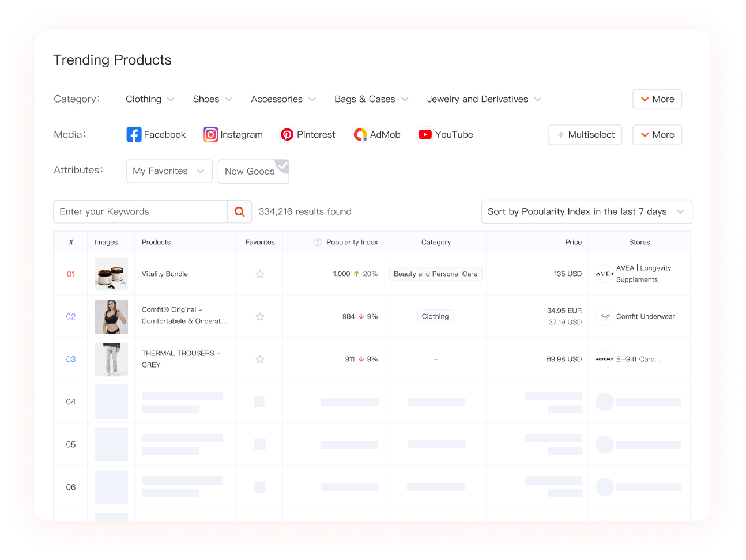Toggle the New Goods attribute filter
746x560 pixels.
[x=253, y=172]
